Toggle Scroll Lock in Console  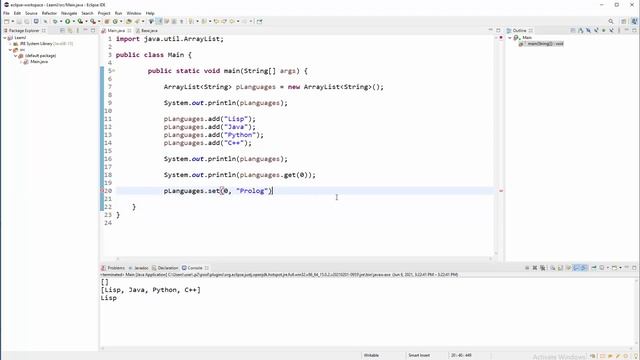(x=560, y=268)
